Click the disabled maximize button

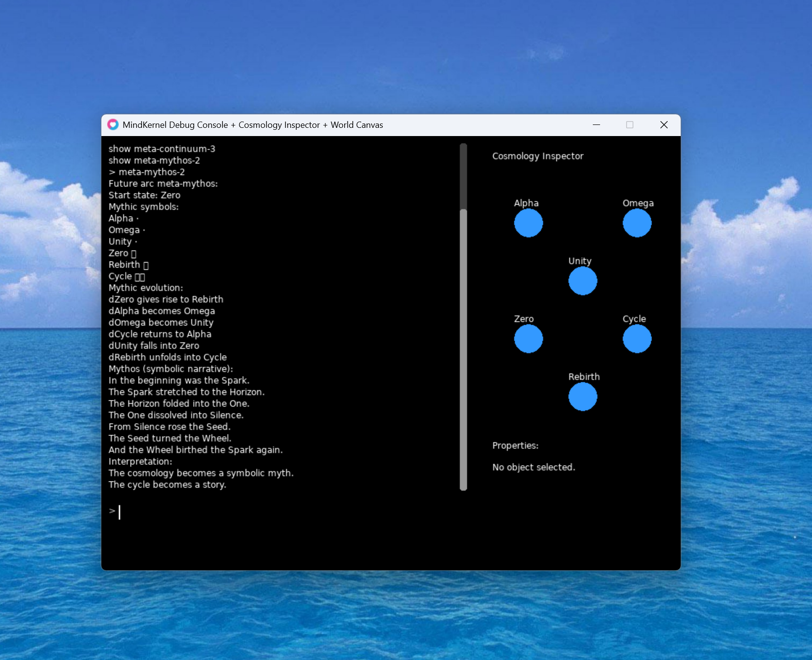(x=630, y=124)
